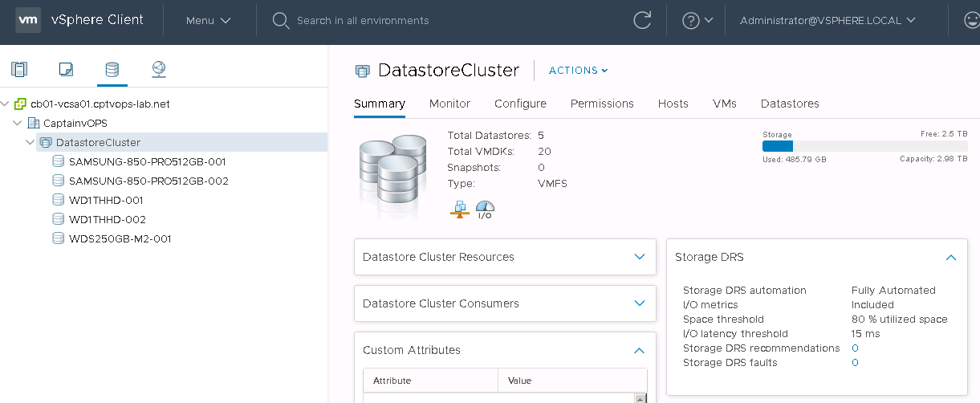Open the help question mark menu
The width and height of the screenshot is (980, 403).
[696, 21]
